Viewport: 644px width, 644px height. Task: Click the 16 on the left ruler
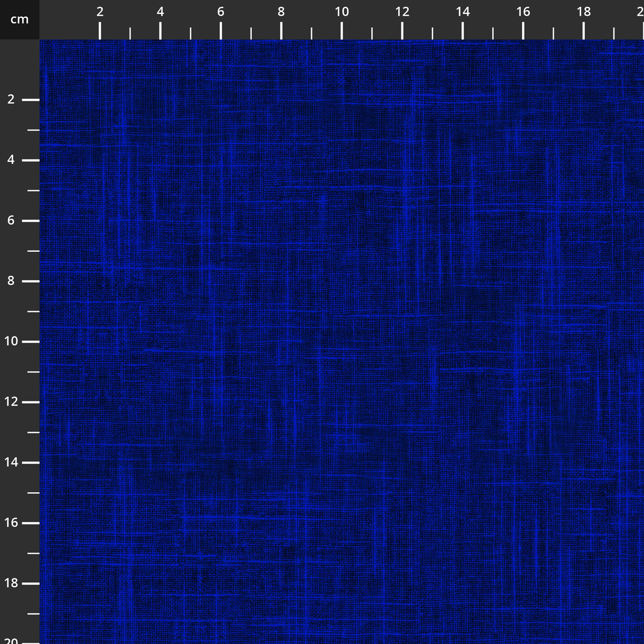click(x=11, y=523)
